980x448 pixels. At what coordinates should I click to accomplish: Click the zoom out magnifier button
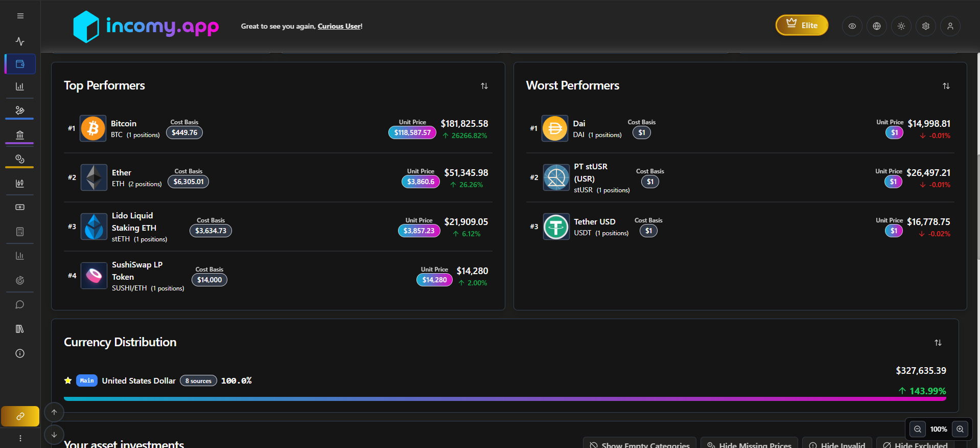click(x=918, y=429)
